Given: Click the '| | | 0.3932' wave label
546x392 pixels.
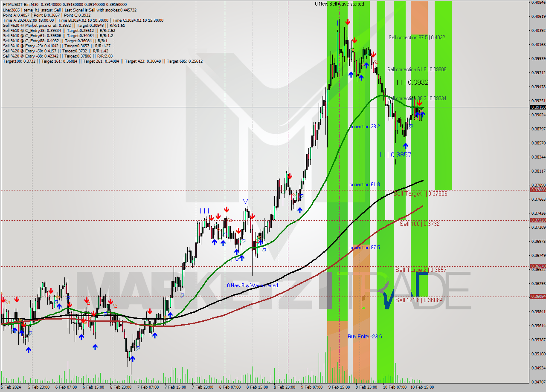Looking at the screenshot, I should (412, 82).
